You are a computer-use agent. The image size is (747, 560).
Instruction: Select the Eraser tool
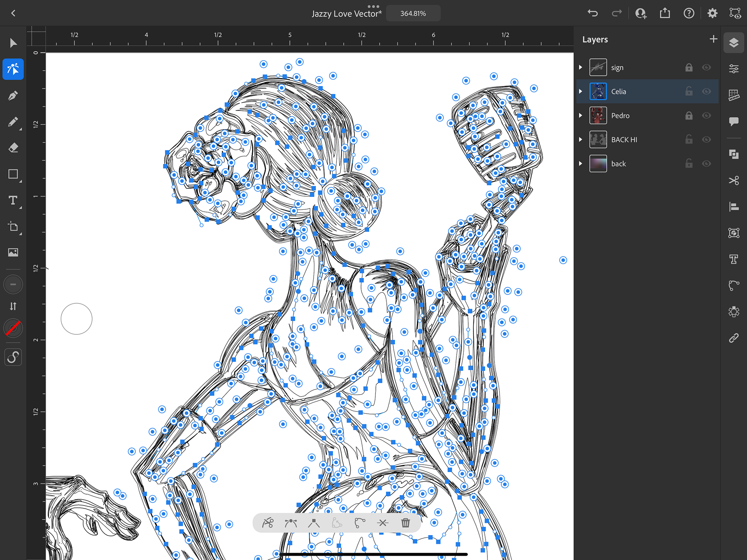(x=13, y=148)
